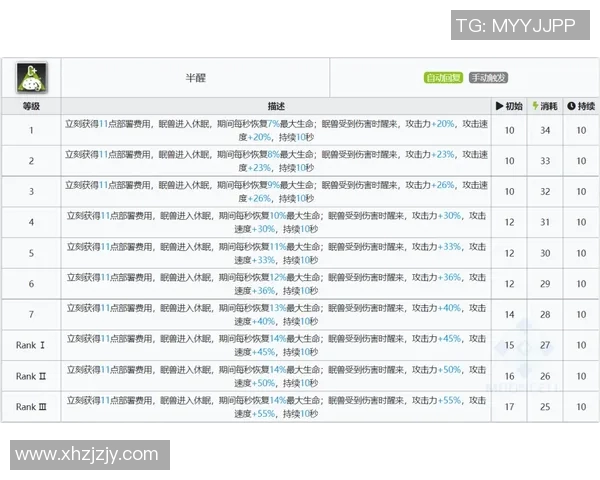Click initial value 12 in level 5 row
This screenshot has width=600, height=480.
click(509, 253)
